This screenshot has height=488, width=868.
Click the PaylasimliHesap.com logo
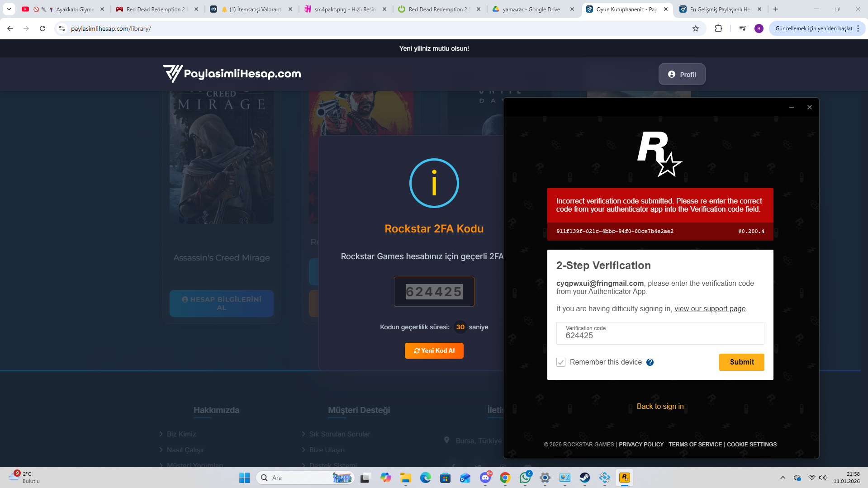232,74
